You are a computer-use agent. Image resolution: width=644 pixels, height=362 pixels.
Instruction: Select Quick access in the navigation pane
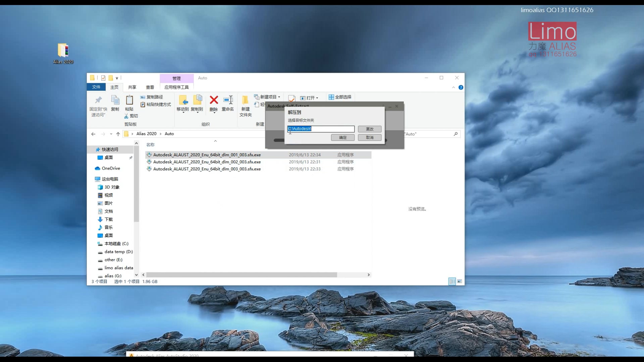coord(110,149)
